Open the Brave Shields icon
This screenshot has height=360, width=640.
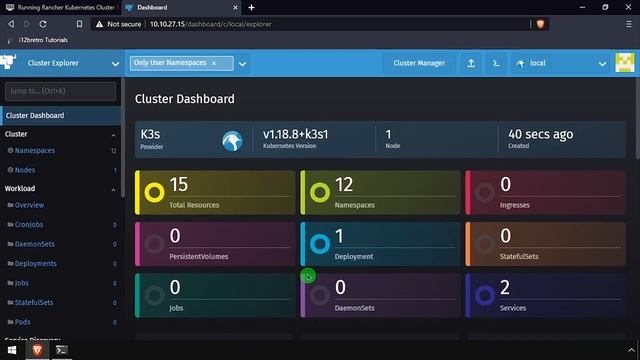pyautogui.click(x=540, y=24)
